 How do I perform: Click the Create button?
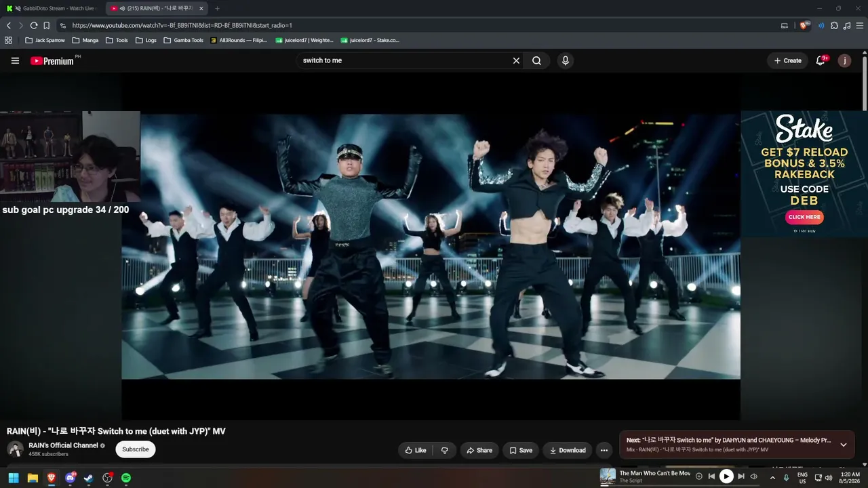(787, 60)
